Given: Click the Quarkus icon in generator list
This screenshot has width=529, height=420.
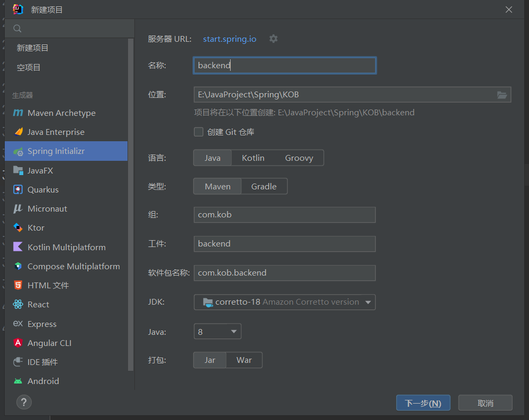Looking at the screenshot, I should click(x=18, y=189).
